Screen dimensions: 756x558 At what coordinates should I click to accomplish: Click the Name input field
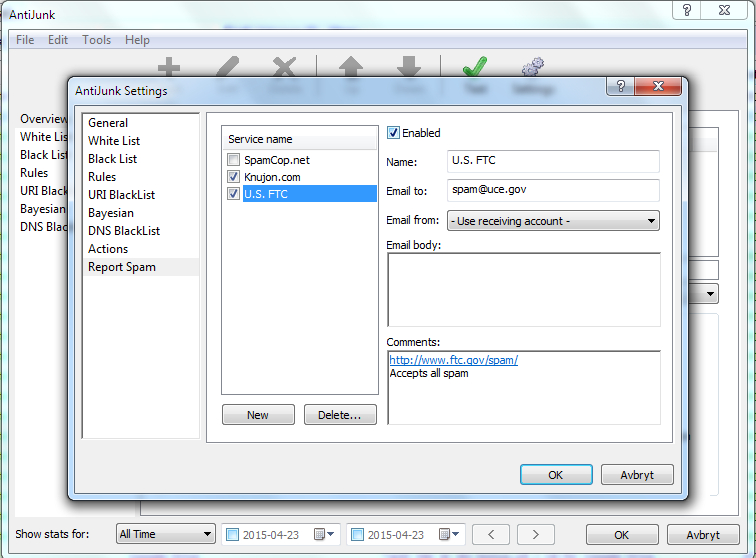pyautogui.click(x=553, y=161)
